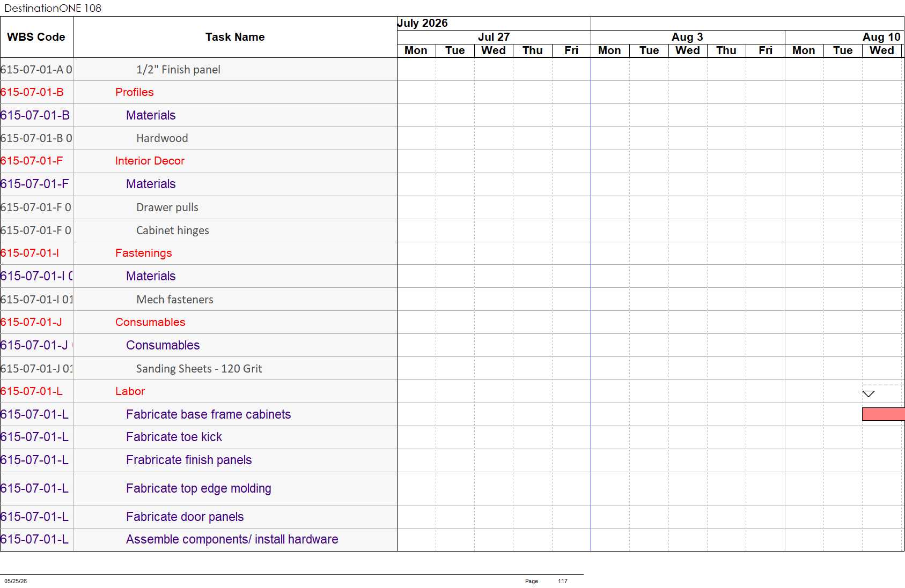Click the July 2026 month header
The height and width of the screenshot is (588, 905).
[x=422, y=23]
